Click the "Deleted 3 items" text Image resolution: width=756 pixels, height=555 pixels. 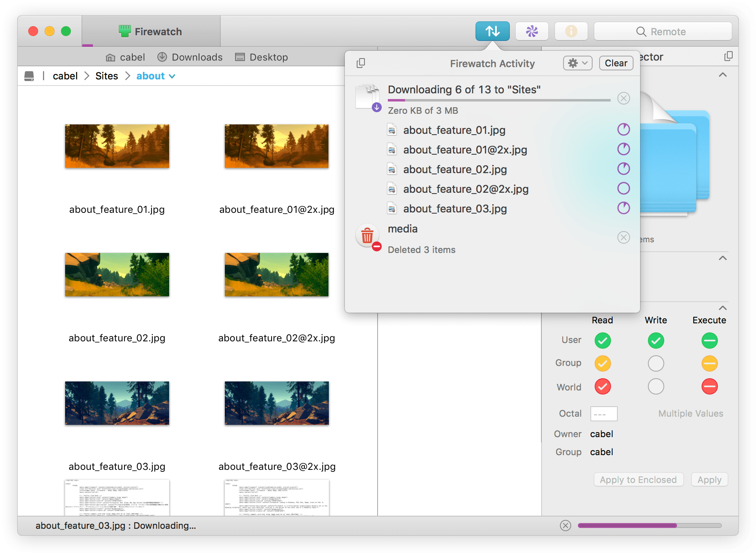point(421,250)
